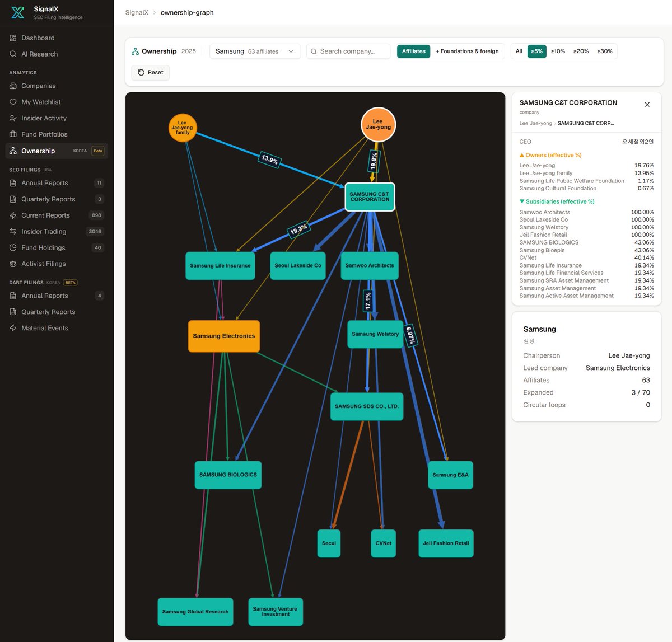
Task: Toggle the Affiliates filter
Action: (413, 51)
